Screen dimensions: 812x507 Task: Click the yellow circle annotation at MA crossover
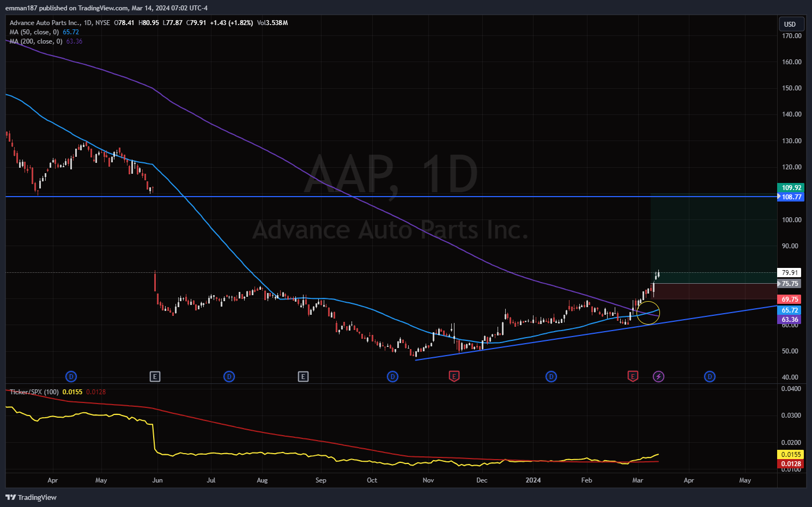point(649,313)
